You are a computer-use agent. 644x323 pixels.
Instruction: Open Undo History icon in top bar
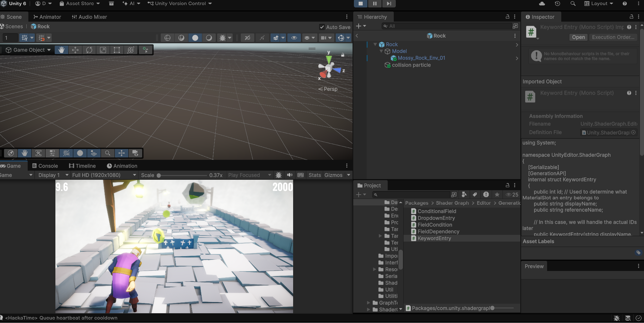click(x=558, y=3)
